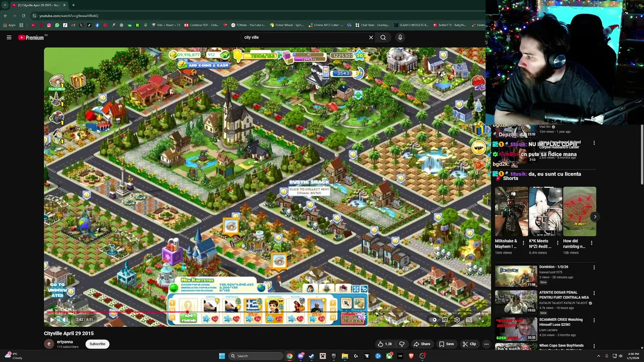Open Brave browser from taskbar
Image resolution: width=644 pixels, height=362 pixels.
411,356
